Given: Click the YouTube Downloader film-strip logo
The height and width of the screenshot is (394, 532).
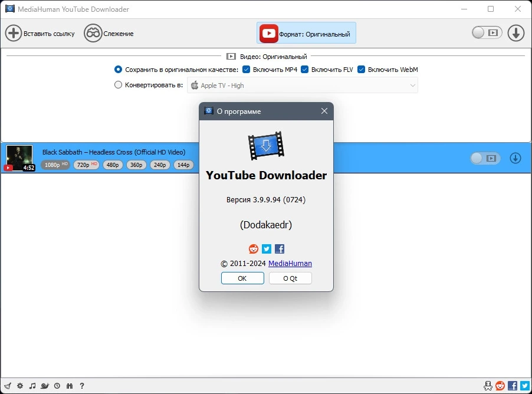Looking at the screenshot, I should pyautogui.click(x=266, y=146).
